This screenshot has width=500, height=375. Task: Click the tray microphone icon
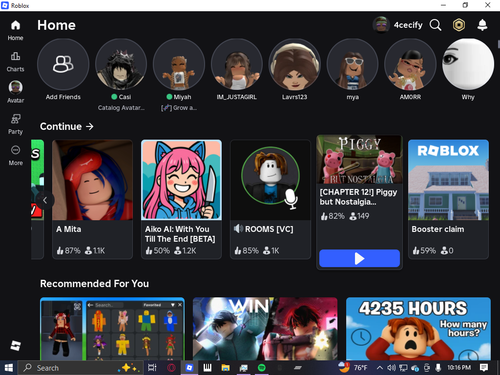click(438, 368)
